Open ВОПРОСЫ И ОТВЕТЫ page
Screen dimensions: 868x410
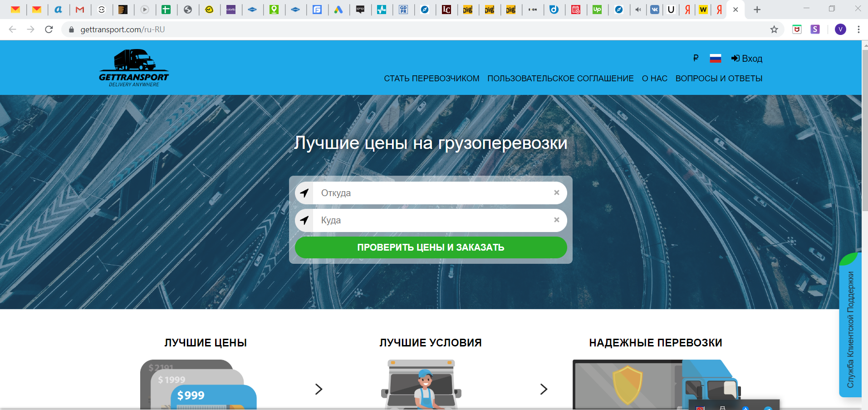click(x=719, y=79)
